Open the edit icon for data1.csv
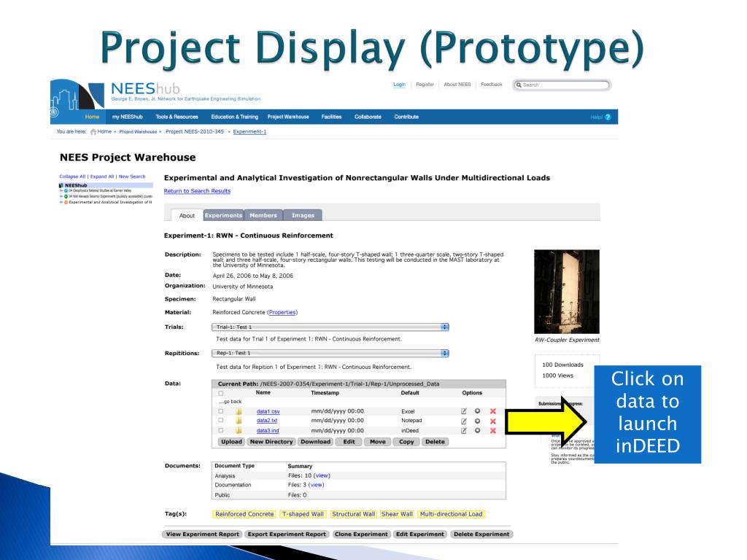The height and width of the screenshot is (560, 747). 463,411
